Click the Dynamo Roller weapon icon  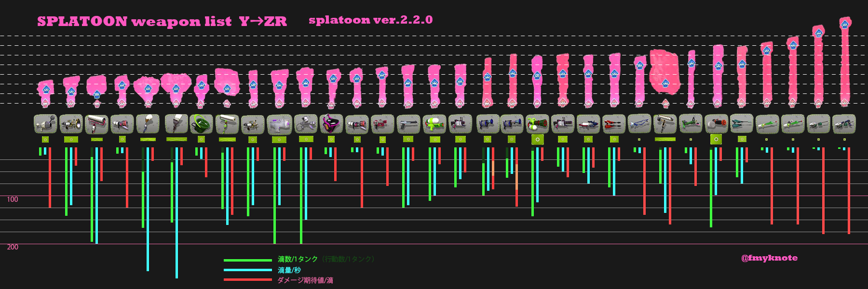[x=665, y=124]
